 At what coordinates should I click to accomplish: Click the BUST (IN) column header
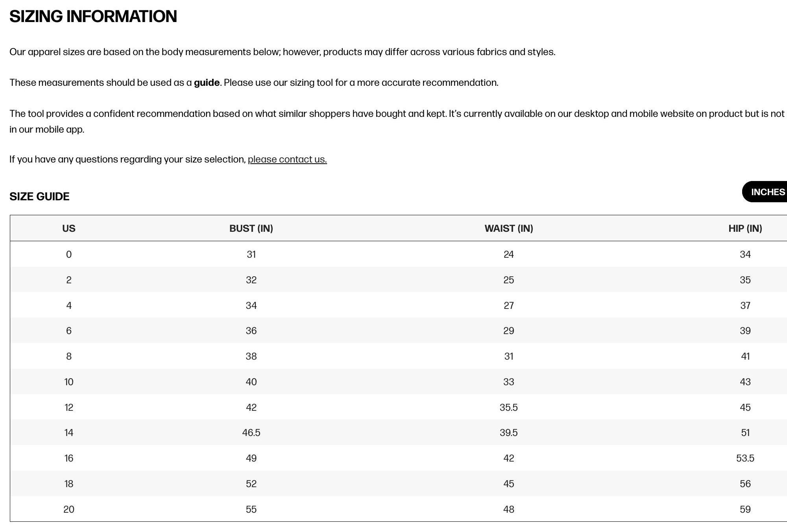[x=251, y=229]
